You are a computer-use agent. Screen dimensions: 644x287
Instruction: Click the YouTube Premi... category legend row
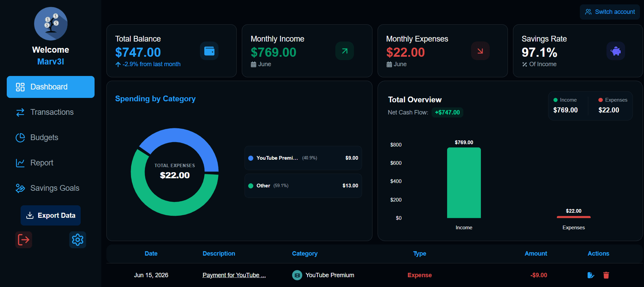[x=303, y=158]
